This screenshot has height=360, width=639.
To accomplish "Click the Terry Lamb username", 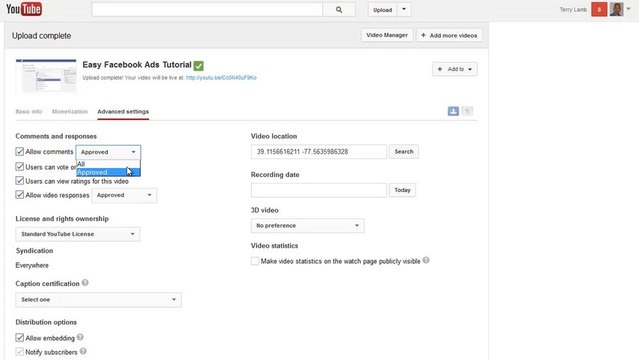I will 573,9.
